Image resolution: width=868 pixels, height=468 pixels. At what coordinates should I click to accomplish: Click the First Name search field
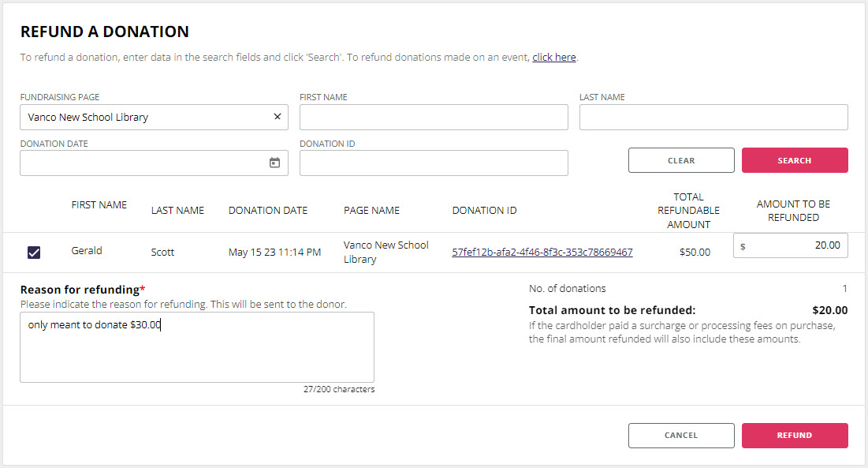(x=434, y=116)
